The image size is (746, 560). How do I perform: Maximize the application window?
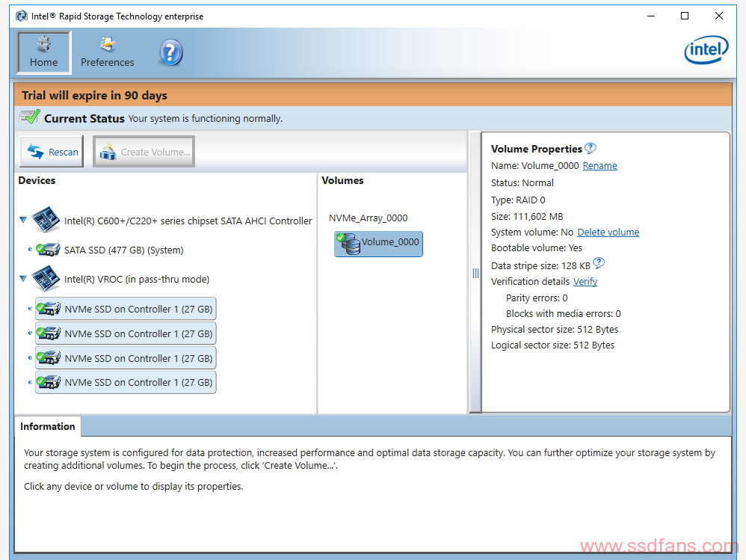(685, 16)
